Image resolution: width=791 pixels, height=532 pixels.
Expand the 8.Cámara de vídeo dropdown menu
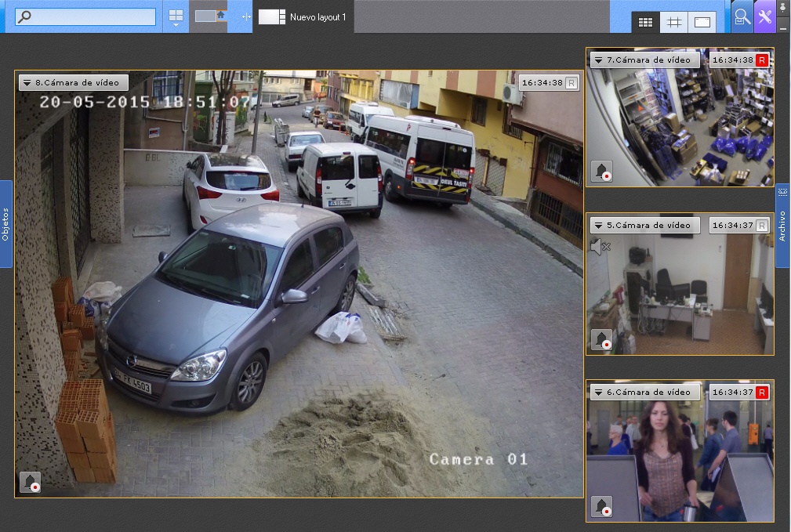coord(27,82)
